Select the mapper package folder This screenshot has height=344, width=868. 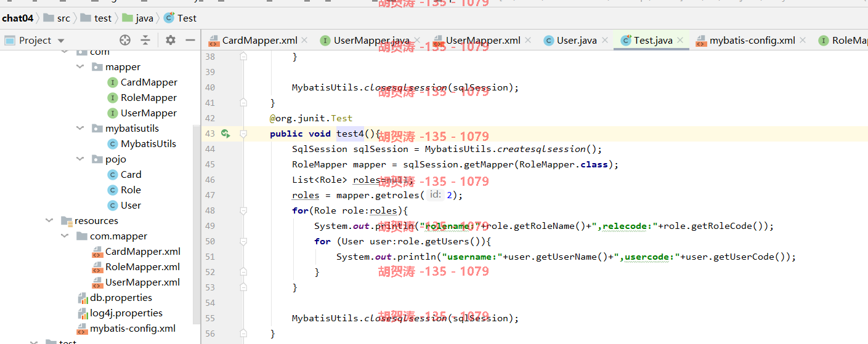[116, 67]
